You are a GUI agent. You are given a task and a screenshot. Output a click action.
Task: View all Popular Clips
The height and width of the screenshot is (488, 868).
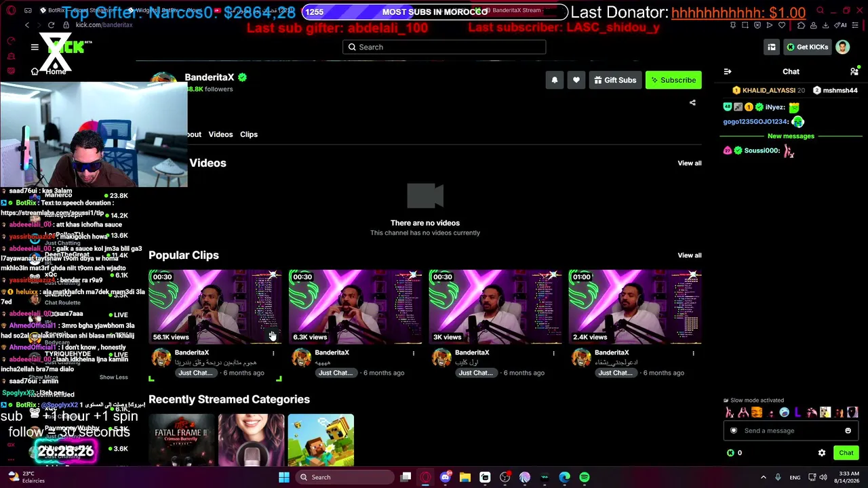(x=690, y=256)
